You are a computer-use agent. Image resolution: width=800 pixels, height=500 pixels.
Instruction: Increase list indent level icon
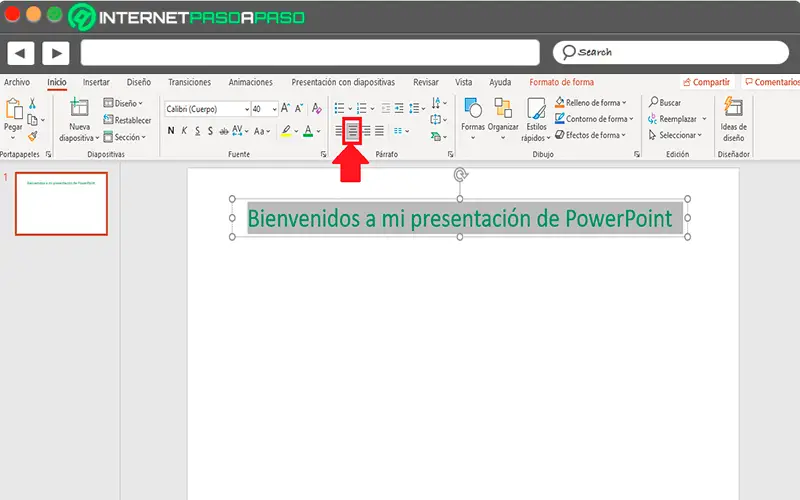pyautogui.click(x=399, y=108)
